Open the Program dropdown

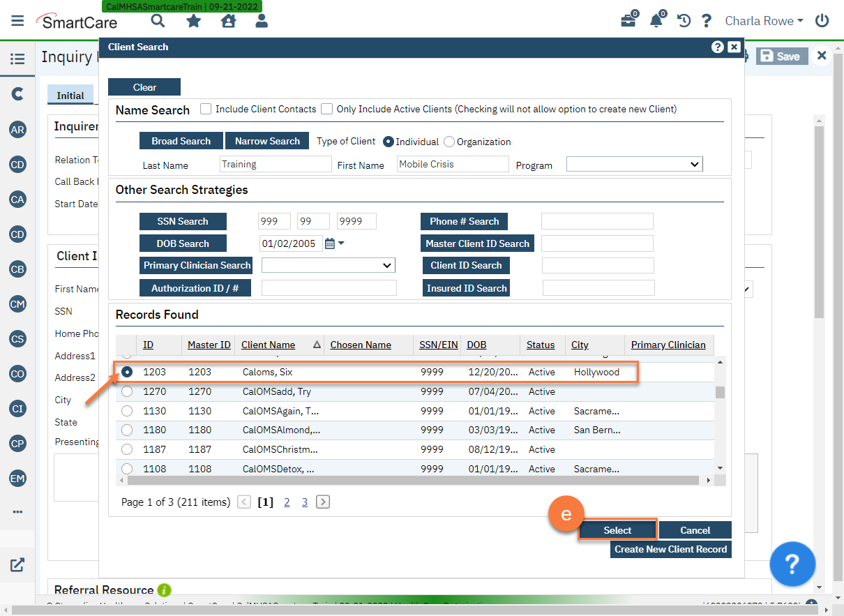pos(633,164)
